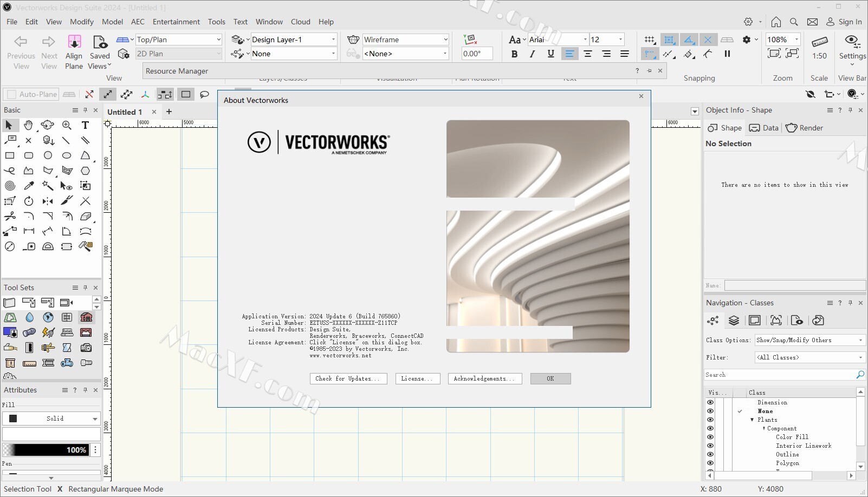Image resolution: width=868 pixels, height=497 pixels.
Task: Toggle Snap to Grid
Action: pos(649,40)
